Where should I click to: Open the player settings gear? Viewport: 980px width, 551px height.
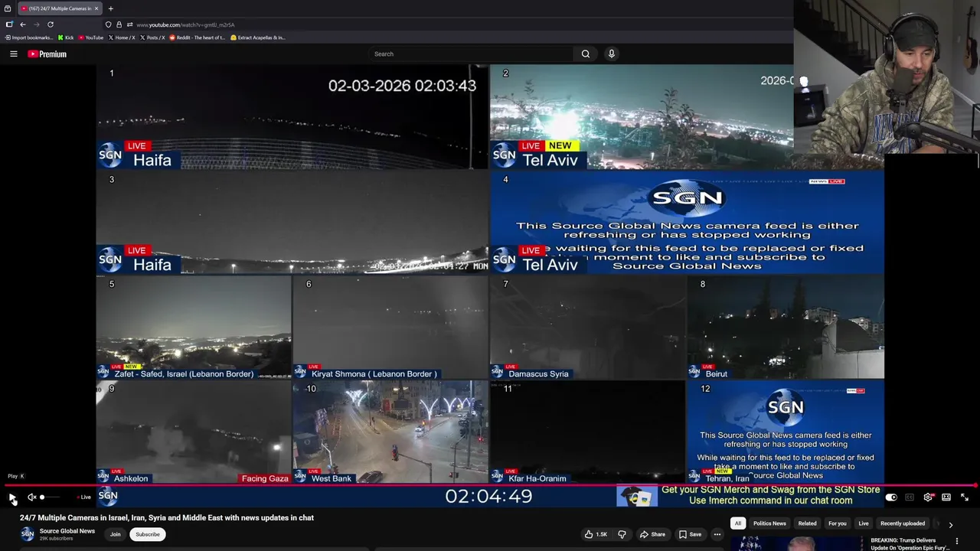click(928, 497)
